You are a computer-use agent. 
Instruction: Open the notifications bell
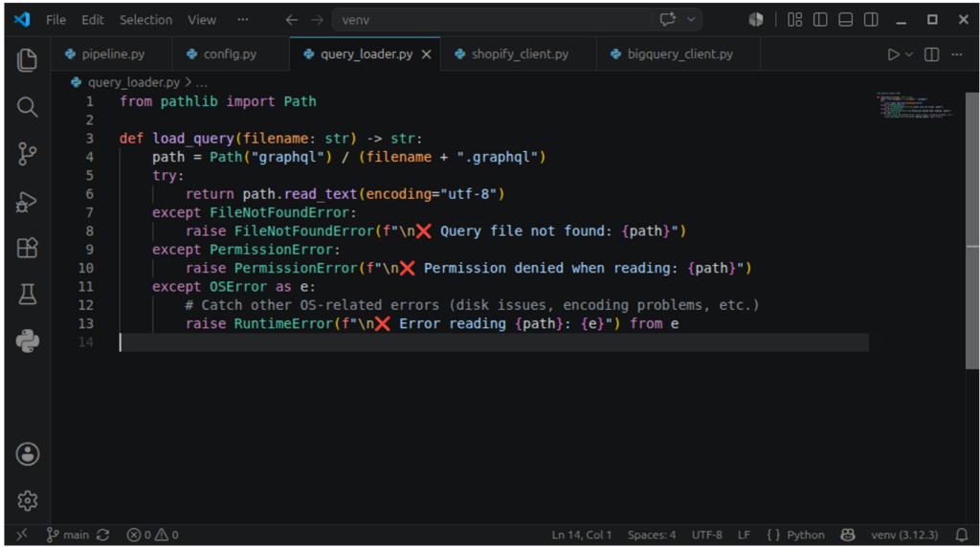[x=961, y=536]
